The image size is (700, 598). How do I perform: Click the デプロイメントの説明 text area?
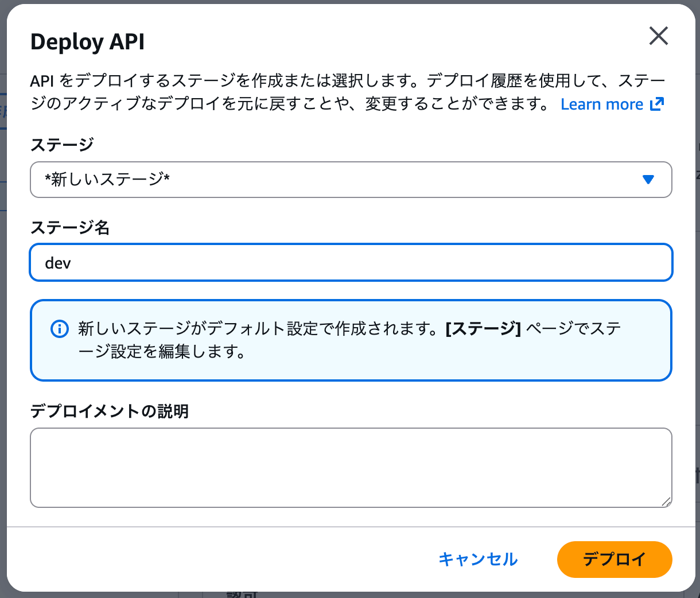pos(350,467)
